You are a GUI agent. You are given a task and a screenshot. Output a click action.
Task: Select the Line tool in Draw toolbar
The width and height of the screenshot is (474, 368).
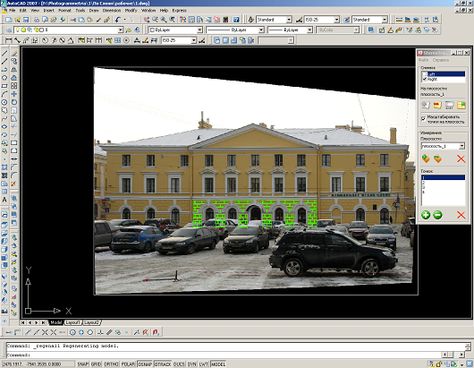[5, 53]
